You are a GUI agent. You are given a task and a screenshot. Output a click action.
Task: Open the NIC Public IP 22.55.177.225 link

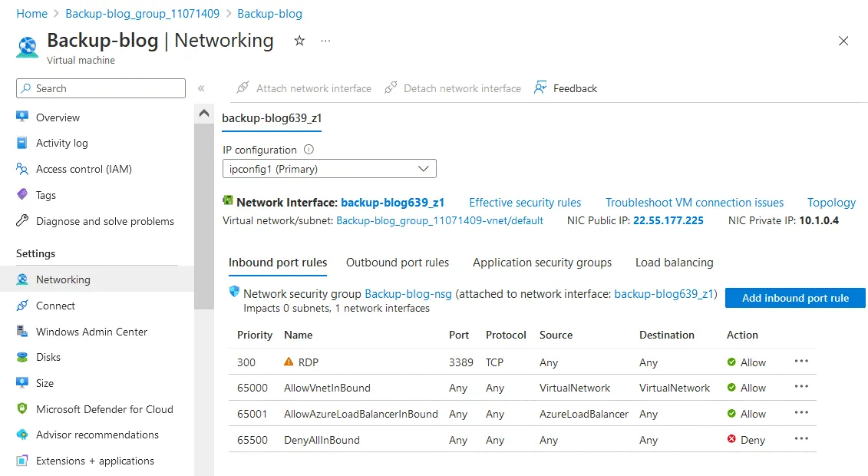point(668,220)
